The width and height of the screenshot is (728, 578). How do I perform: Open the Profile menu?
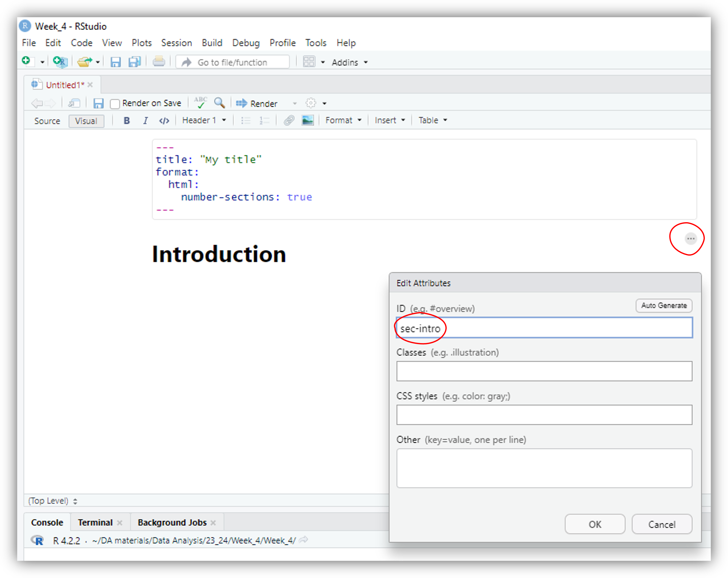pos(283,43)
